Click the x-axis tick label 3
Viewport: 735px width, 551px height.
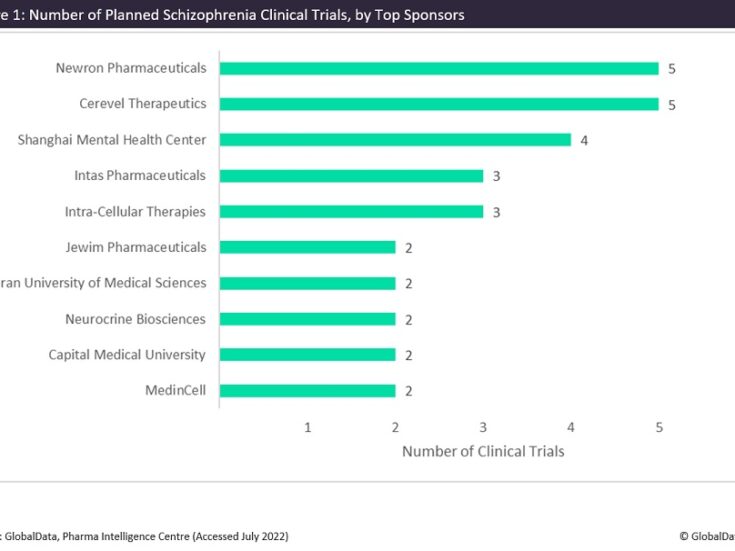pyautogui.click(x=483, y=427)
